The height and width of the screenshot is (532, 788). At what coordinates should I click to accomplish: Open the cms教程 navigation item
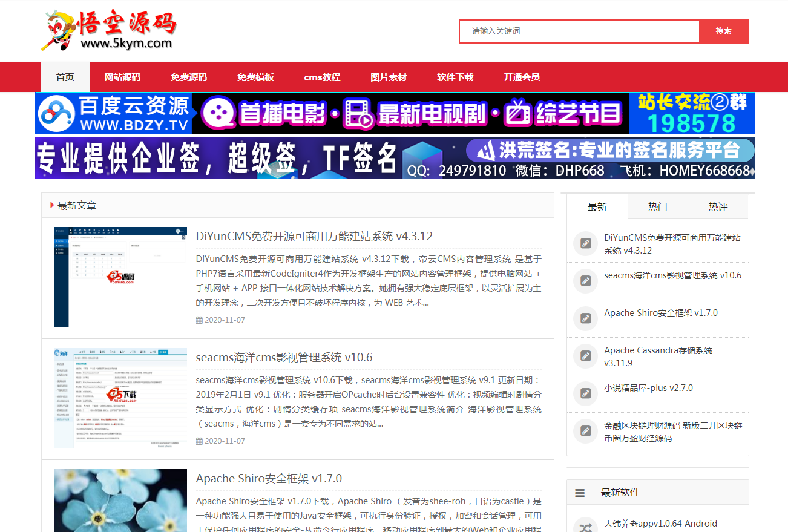coord(322,77)
